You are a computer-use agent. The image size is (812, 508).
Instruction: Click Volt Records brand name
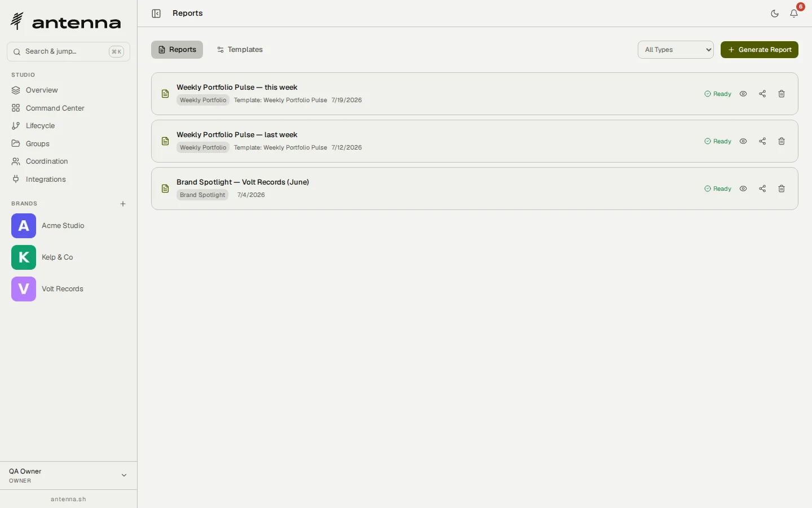tap(63, 289)
